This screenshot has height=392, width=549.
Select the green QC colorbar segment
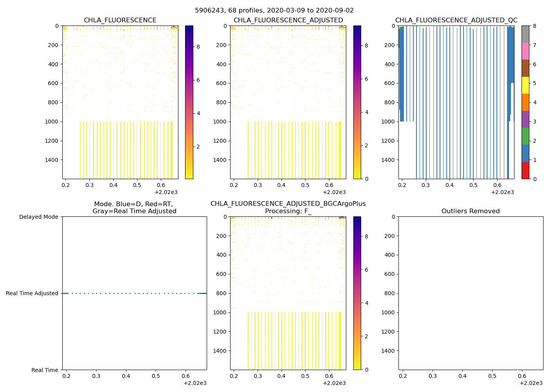click(525, 136)
